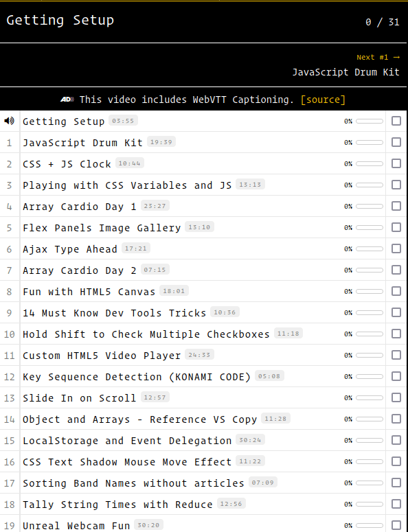Open Key Sequence Detection (KONAMI CODE) lesson
Image resolution: width=408 pixels, height=532 pixels.
pyautogui.click(x=137, y=377)
